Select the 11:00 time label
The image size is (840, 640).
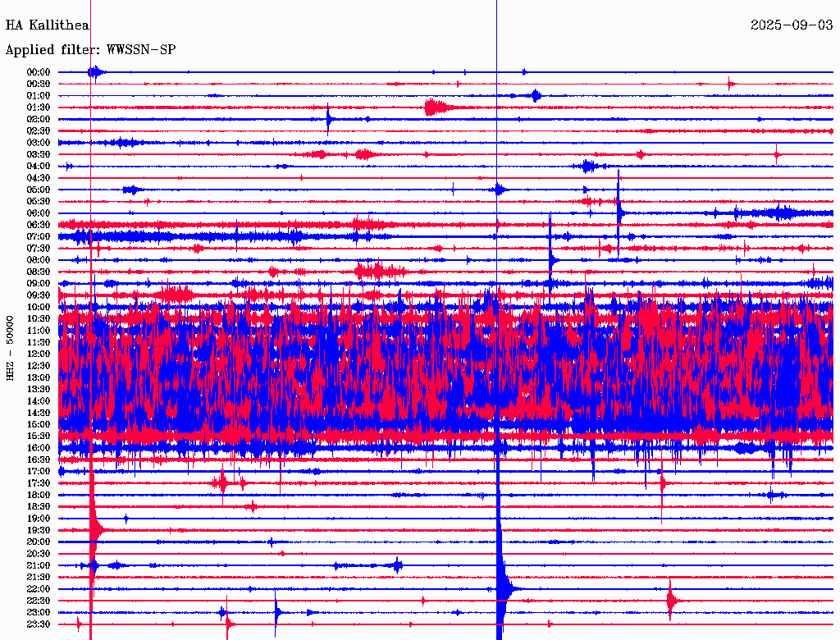39,330
